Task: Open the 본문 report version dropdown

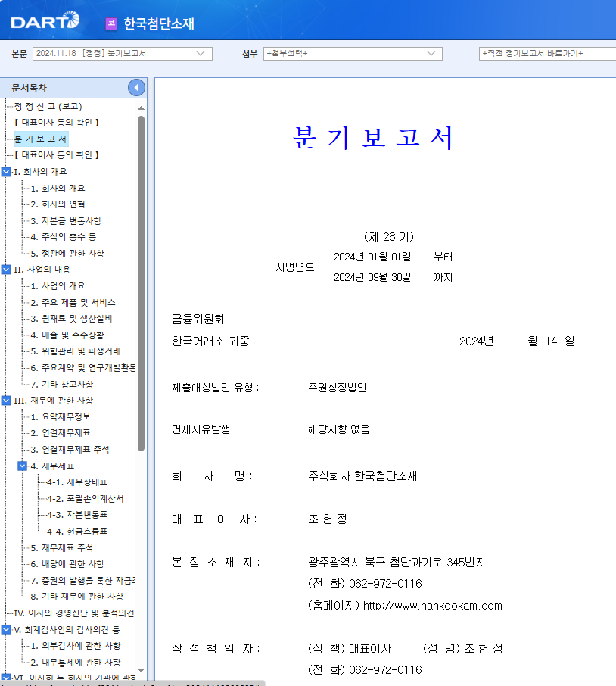Action: 201,54
